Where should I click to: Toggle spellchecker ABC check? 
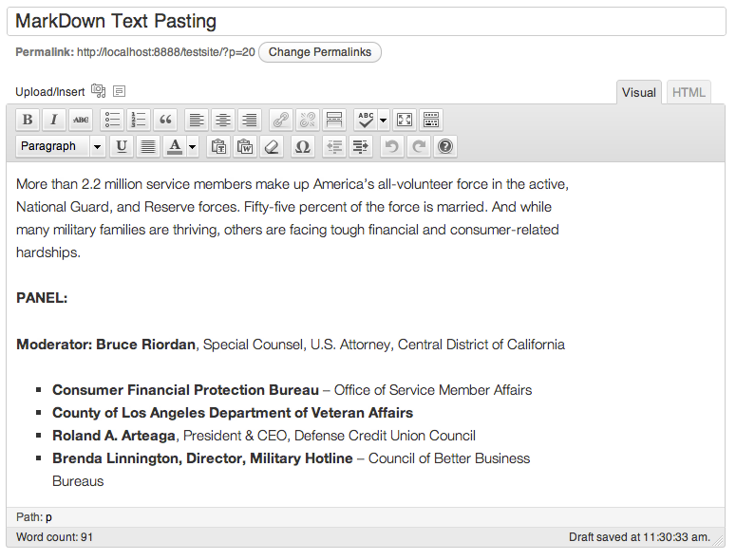coord(366,120)
